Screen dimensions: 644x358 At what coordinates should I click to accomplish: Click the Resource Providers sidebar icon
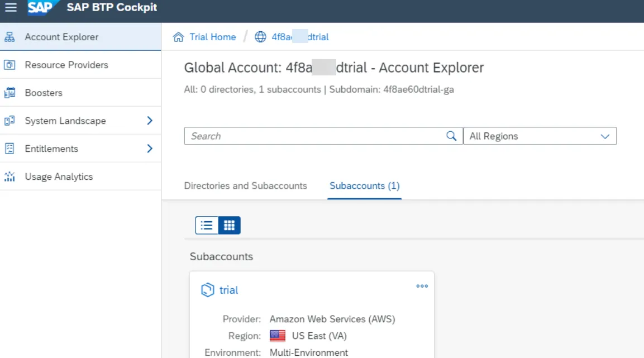tap(9, 65)
